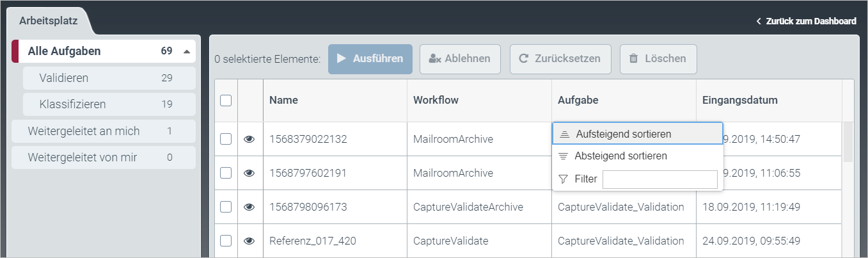Image resolution: width=868 pixels, height=258 pixels.
Task: Click the trash icon on Löschen button
Action: 634,59
